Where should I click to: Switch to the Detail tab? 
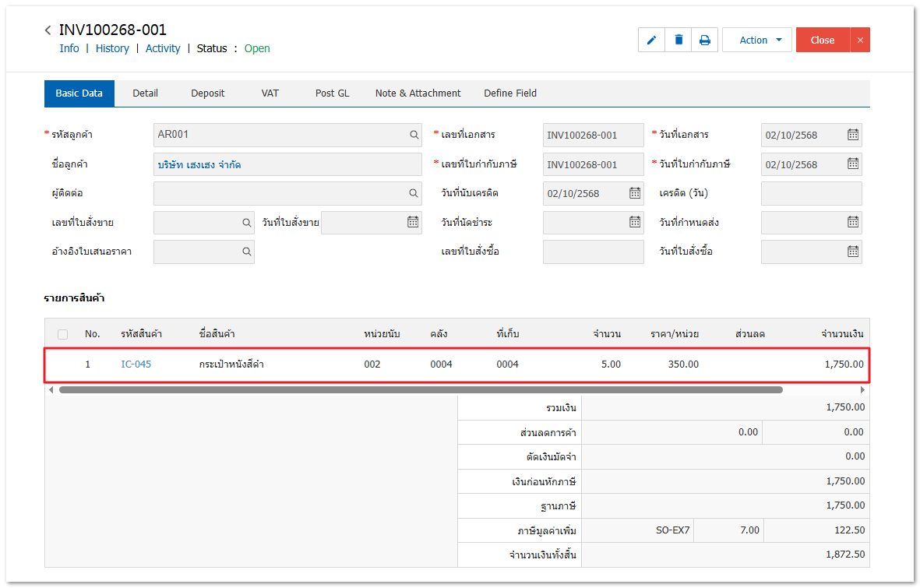click(145, 93)
